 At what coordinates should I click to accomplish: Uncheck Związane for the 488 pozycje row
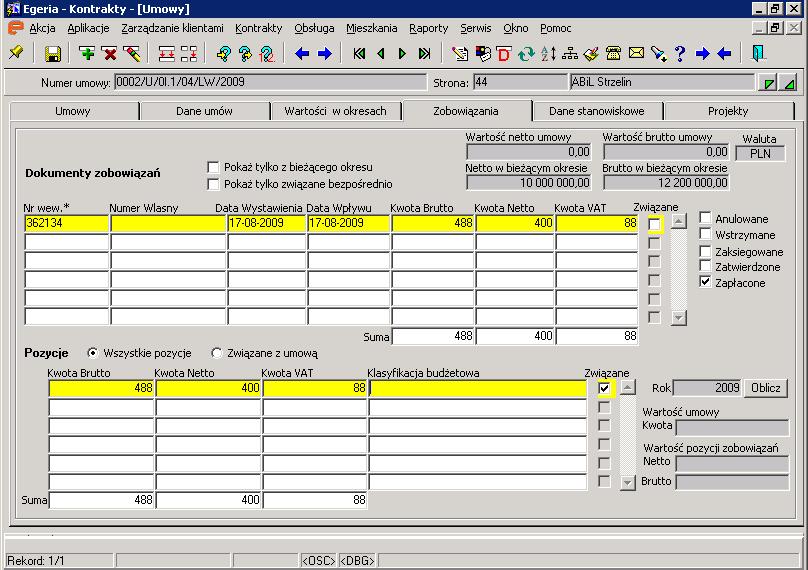(x=604, y=388)
